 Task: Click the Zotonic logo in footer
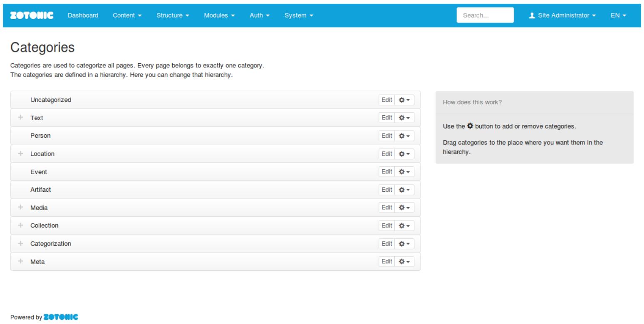[61, 317]
